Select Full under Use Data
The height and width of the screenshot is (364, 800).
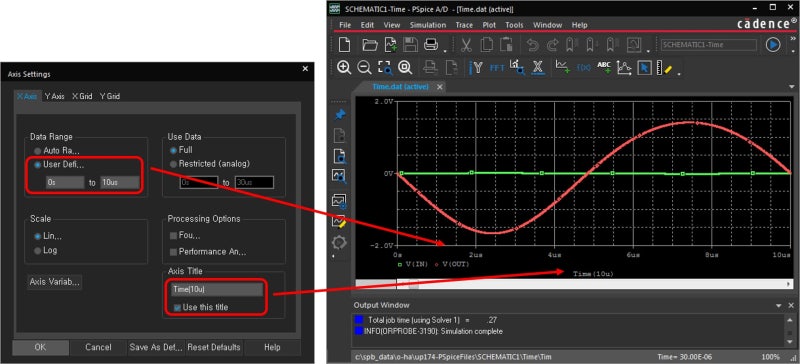(x=173, y=150)
